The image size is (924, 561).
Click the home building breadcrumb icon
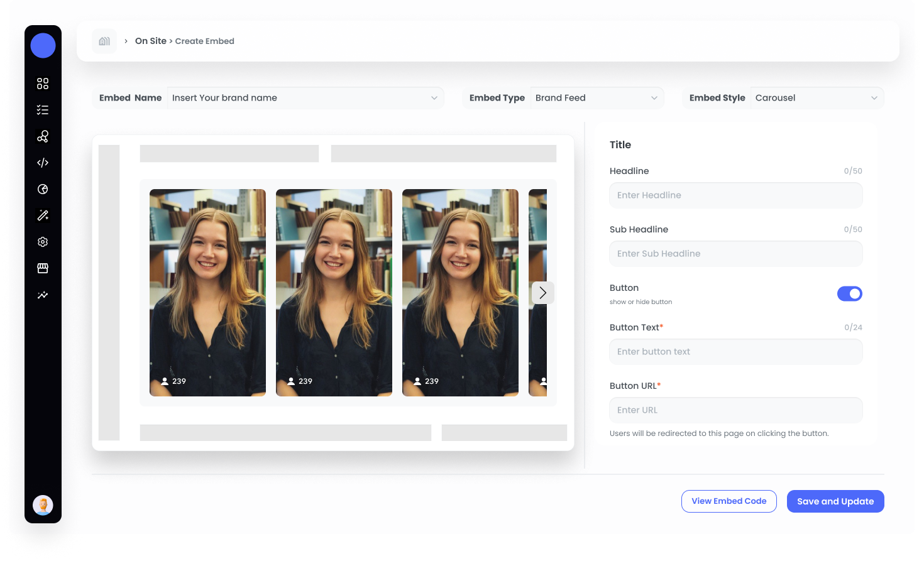pos(104,41)
